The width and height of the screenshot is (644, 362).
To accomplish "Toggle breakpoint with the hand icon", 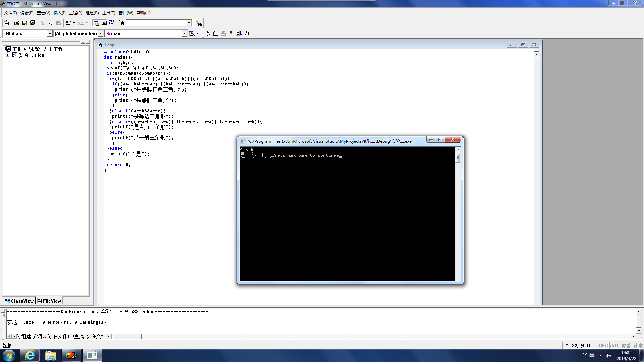I will point(247,33).
